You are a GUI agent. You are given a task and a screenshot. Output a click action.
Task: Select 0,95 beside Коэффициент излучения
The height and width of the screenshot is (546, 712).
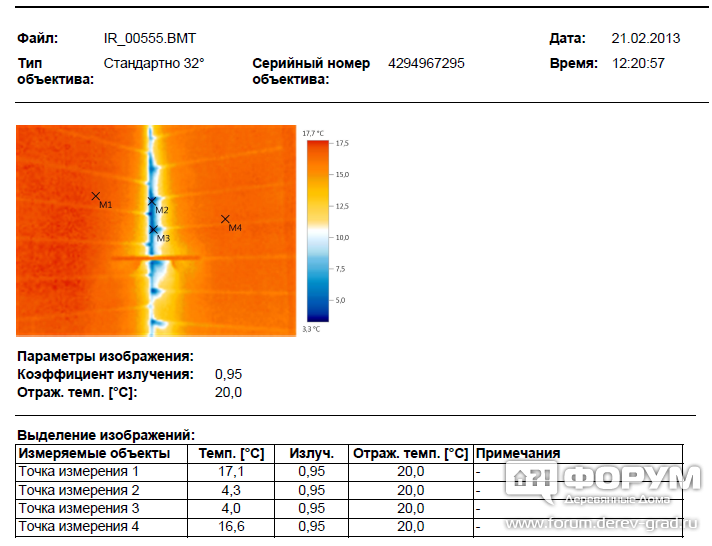pos(228,375)
